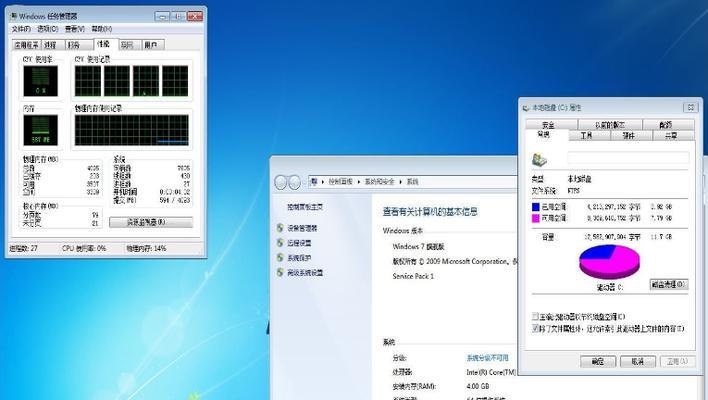Viewport: 708px width, 400px height.
Task: Click shield icon next to 高级系统设置
Action: point(280,273)
